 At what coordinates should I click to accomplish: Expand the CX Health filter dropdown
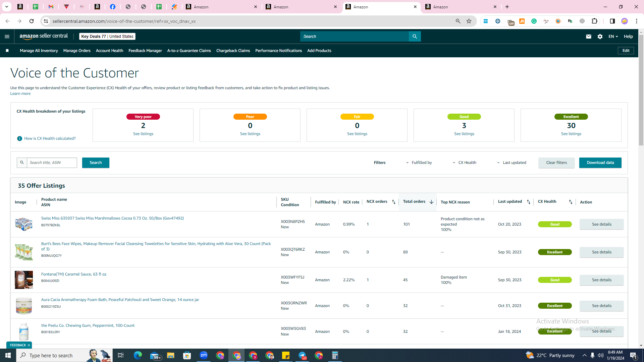(465, 163)
